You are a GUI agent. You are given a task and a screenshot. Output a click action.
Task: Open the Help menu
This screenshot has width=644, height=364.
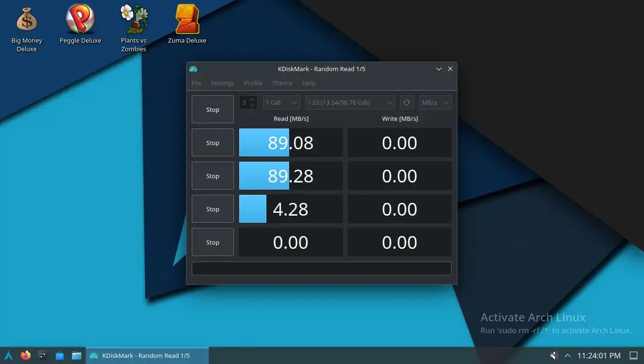[309, 83]
